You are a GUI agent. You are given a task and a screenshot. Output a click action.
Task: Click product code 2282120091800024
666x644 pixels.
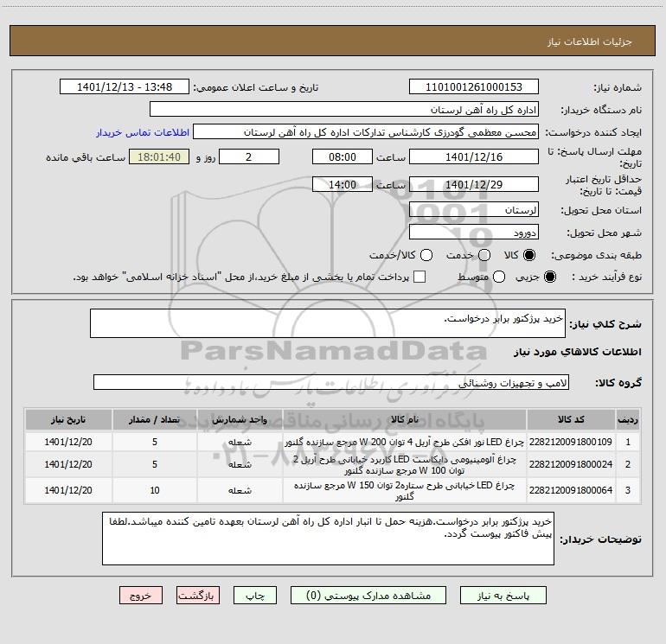click(571, 464)
